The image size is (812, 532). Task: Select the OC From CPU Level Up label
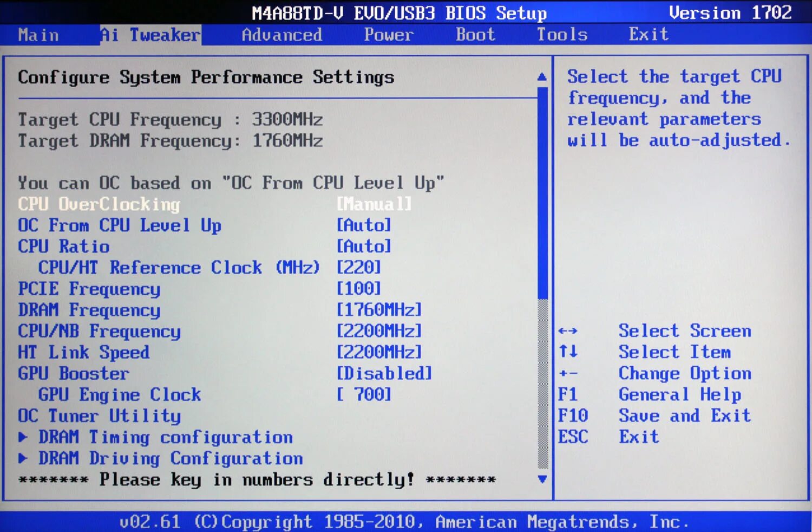pos(120,225)
